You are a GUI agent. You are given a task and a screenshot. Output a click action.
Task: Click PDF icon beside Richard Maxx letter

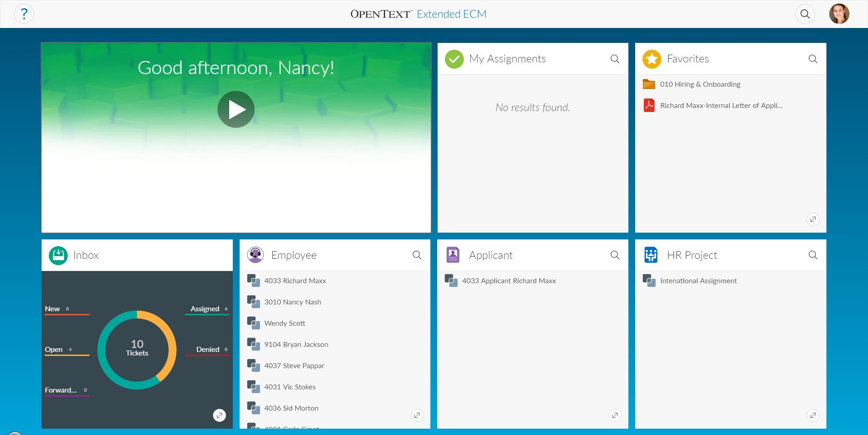[649, 105]
